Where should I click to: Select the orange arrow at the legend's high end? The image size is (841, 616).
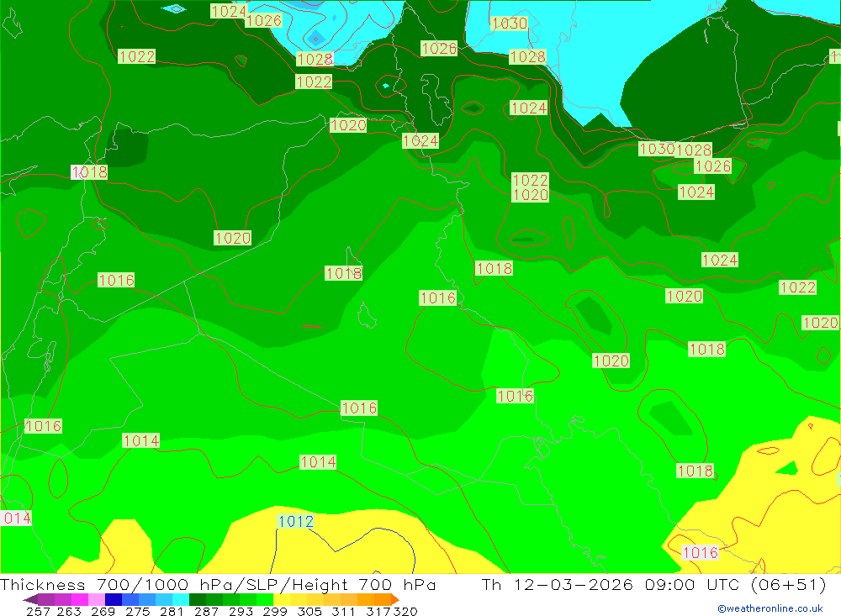pyautogui.click(x=394, y=599)
